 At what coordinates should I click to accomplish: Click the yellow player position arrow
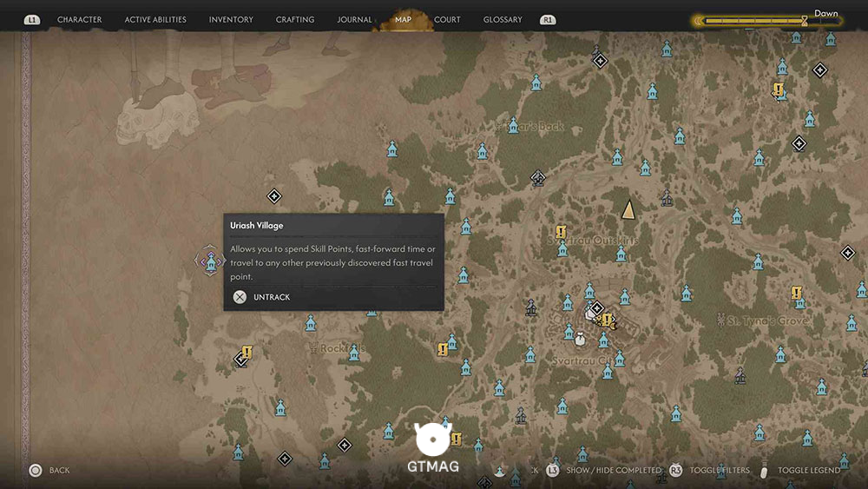point(628,210)
